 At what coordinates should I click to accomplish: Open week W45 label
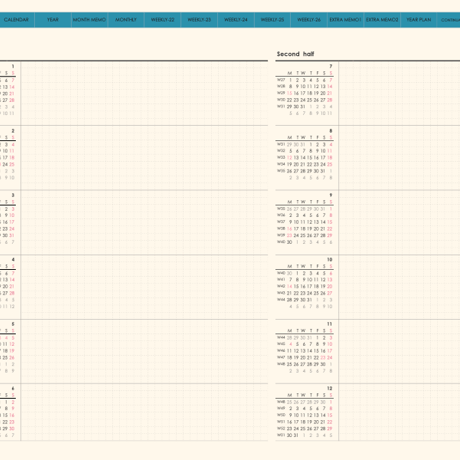[x=281, y=344]
